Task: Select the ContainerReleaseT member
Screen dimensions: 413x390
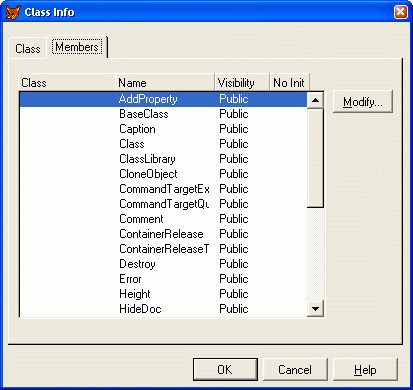Action: coord(164,249)
